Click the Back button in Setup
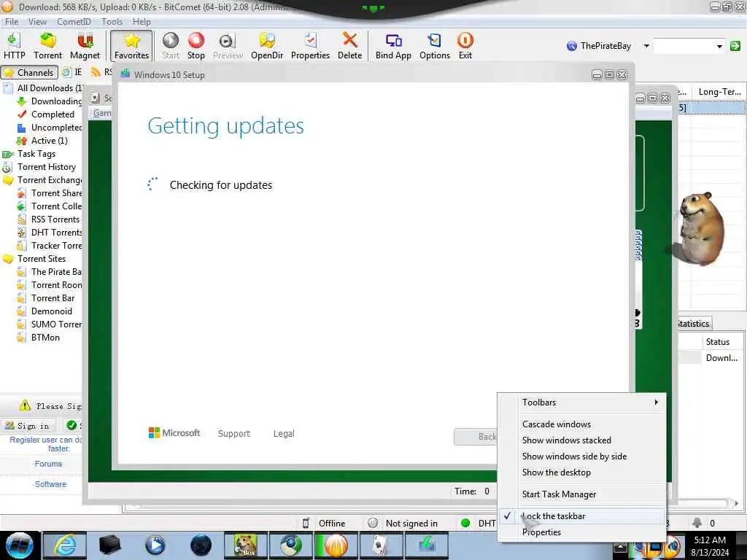Image resolution: width=747 pixels, height=560 pixels. 476,436
